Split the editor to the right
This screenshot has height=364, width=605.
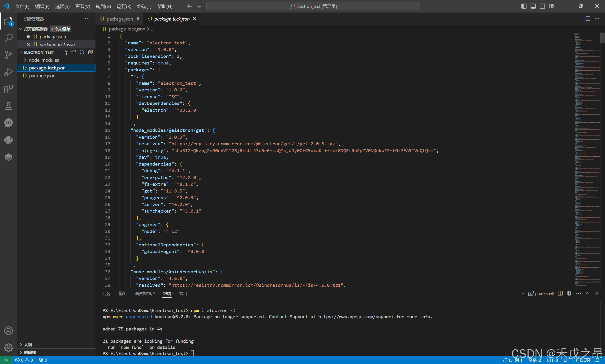click(588, 19)
